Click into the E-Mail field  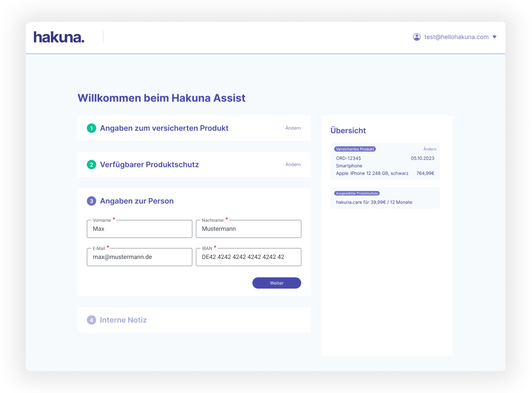tap(139, 257)
